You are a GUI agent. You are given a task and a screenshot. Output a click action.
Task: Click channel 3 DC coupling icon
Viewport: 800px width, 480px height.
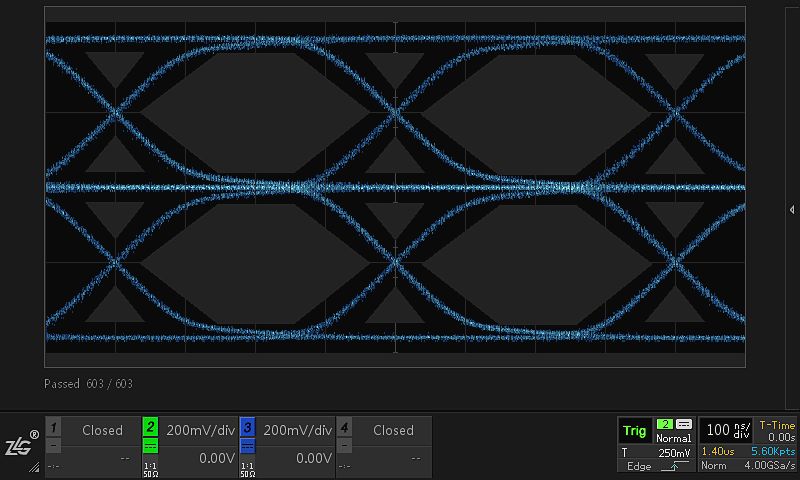[x=247, y=446]
